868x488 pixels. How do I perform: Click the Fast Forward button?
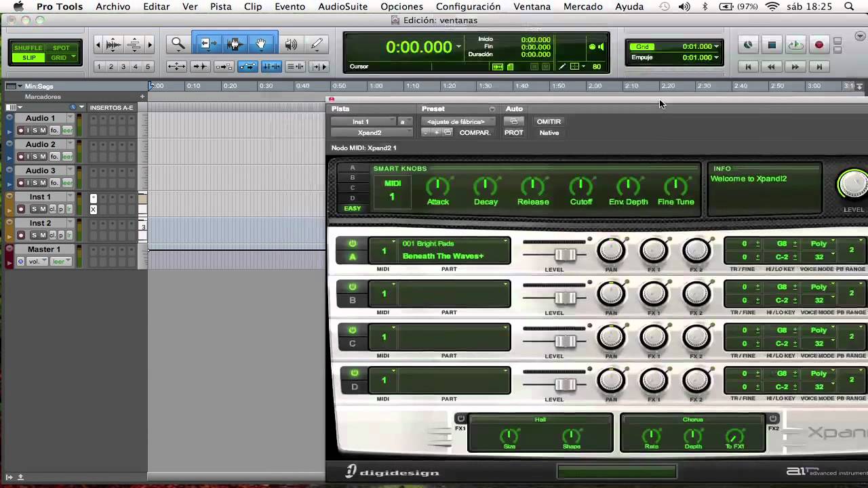[795, 66]
